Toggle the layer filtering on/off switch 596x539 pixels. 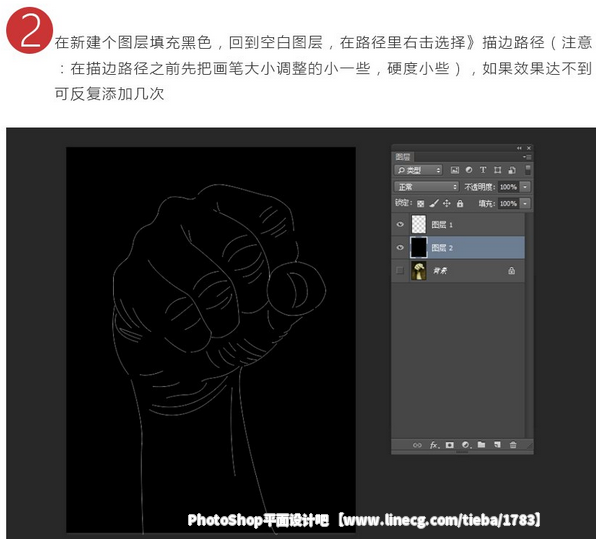(x=528, y=170)
